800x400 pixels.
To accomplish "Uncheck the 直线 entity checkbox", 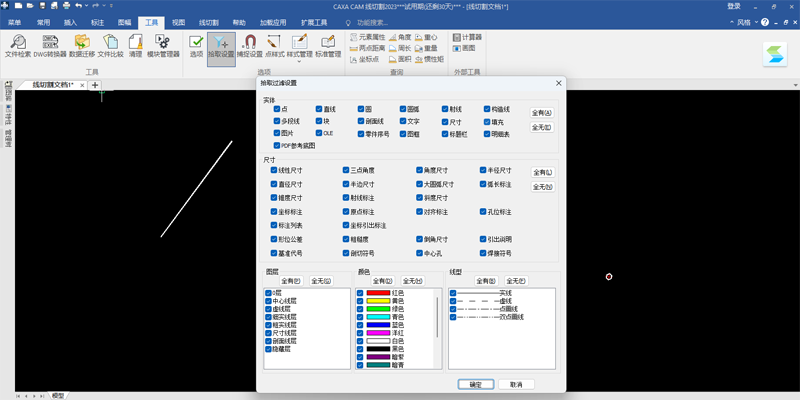I will 319,109.
